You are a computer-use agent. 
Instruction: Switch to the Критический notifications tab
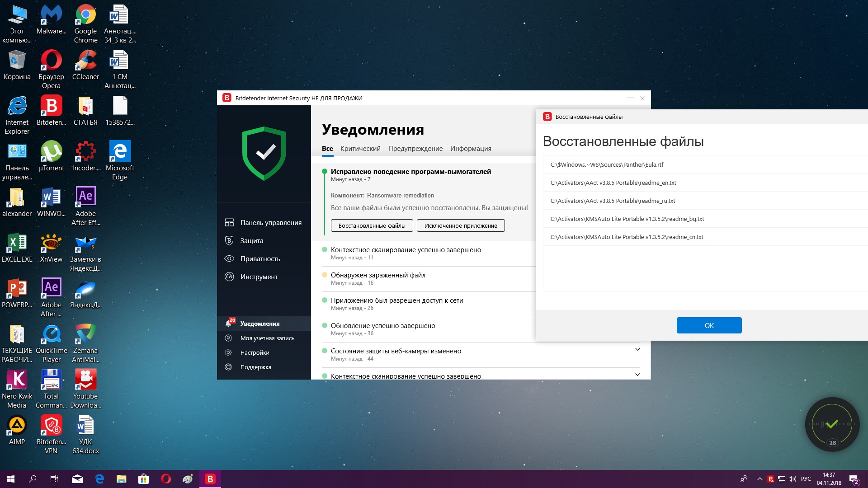tap(360, 149)
